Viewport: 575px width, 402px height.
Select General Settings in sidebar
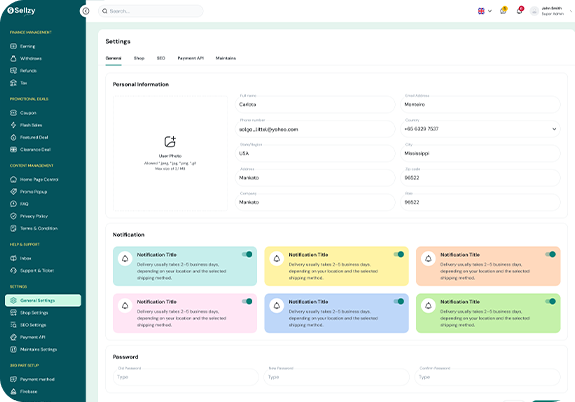[x=43, y=300]
